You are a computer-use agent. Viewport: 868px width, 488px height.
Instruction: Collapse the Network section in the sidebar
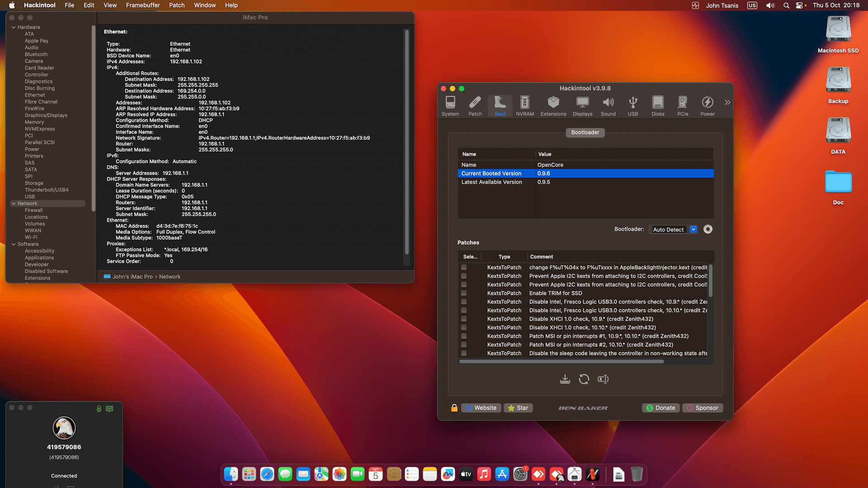(x=14, y=203)
